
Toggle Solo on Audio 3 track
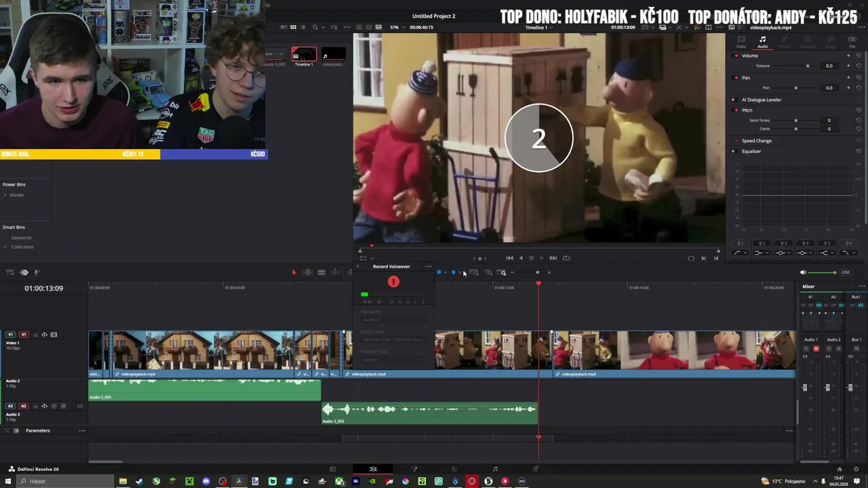tap(54, 406)
